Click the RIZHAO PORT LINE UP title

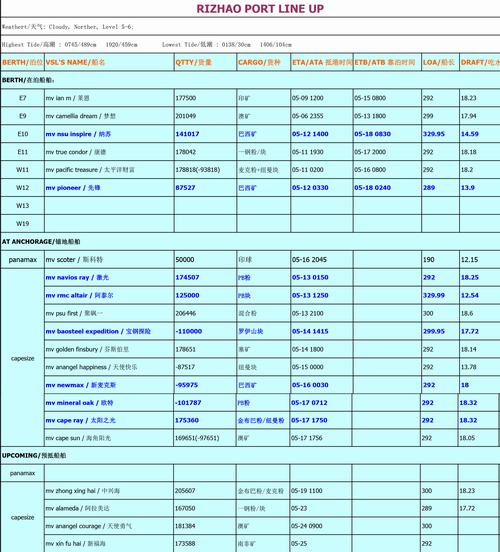tap(260, 8)
